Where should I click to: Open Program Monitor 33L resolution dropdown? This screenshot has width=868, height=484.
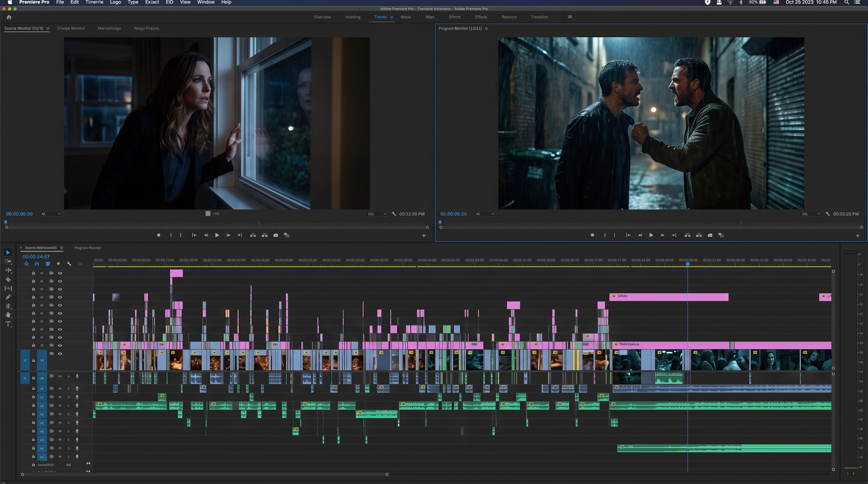(810, 214)
